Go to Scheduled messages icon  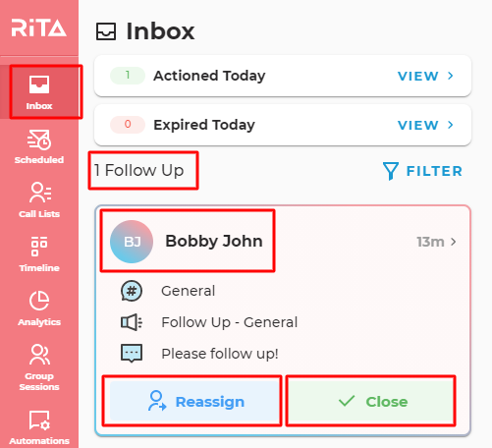39,140
